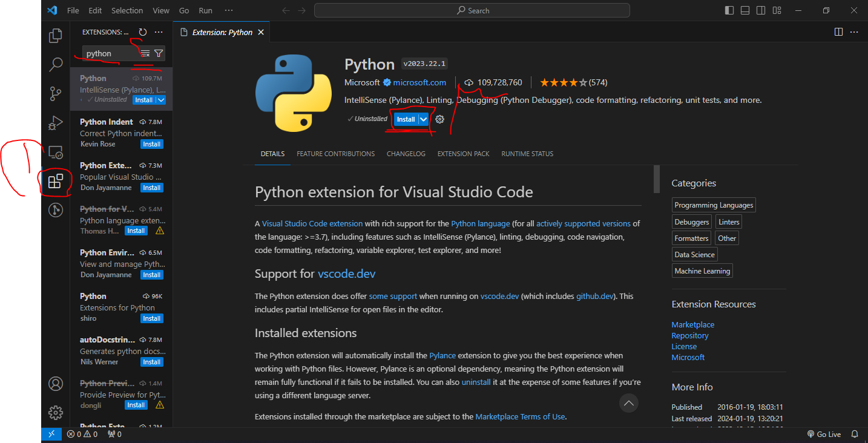Select the Machine Learning category tag
The image size is (868, 443).
click(702, 271)
